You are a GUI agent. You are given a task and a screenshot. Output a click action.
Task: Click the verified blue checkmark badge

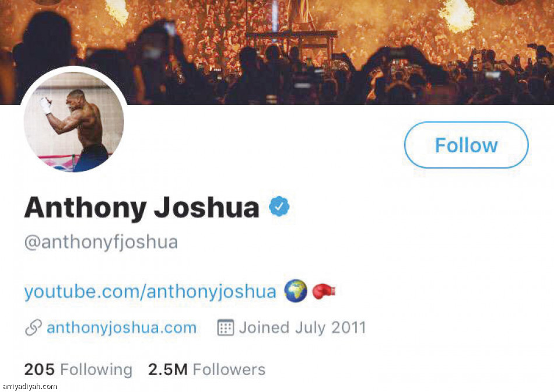279,207
